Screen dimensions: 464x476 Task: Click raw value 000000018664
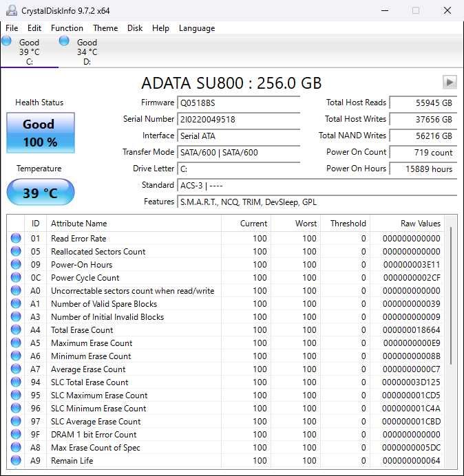click(x=412, y=330)
